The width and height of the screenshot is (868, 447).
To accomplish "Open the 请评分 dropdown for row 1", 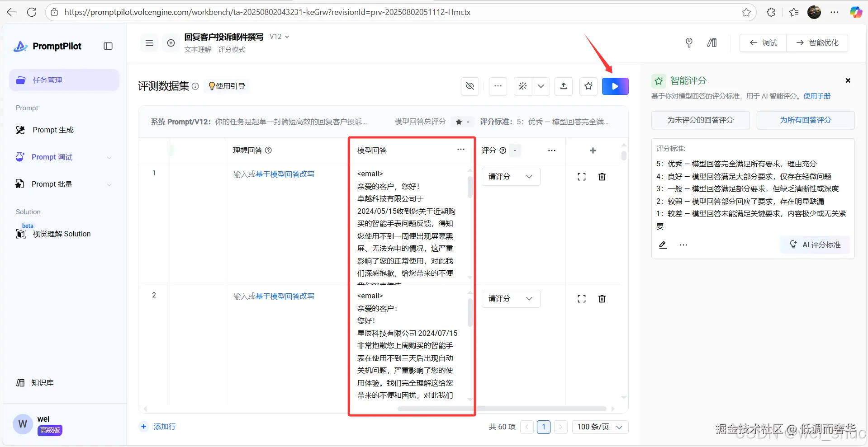I will (x=510, y=176).
